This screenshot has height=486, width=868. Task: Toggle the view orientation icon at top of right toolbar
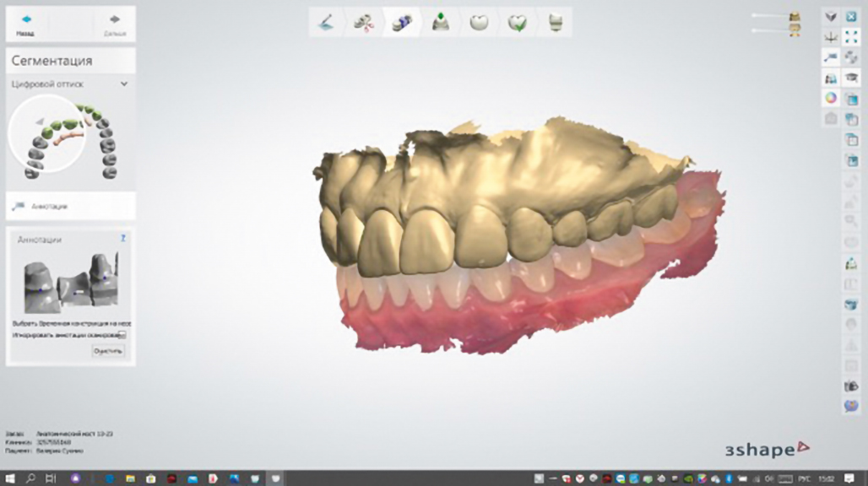[831, 16]
